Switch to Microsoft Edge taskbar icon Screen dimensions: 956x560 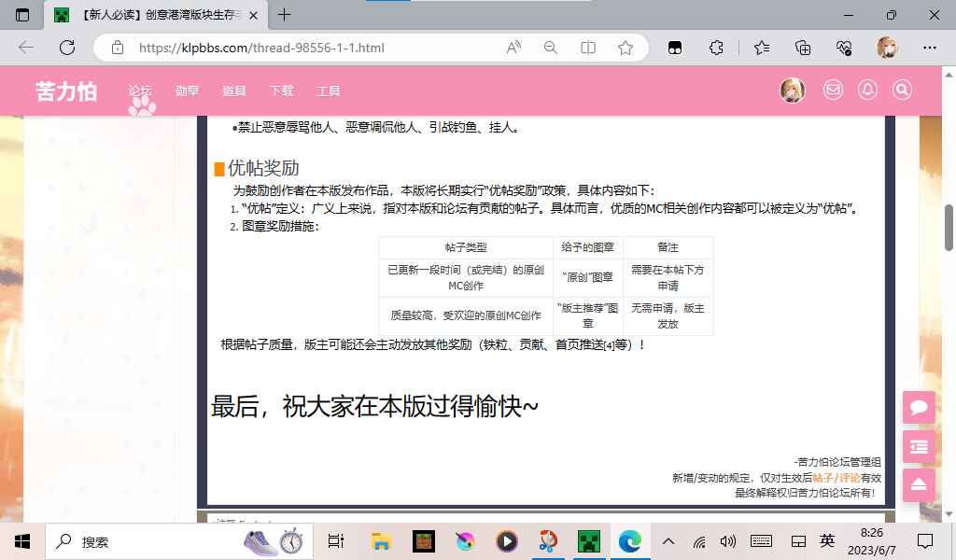coord(630,541)
